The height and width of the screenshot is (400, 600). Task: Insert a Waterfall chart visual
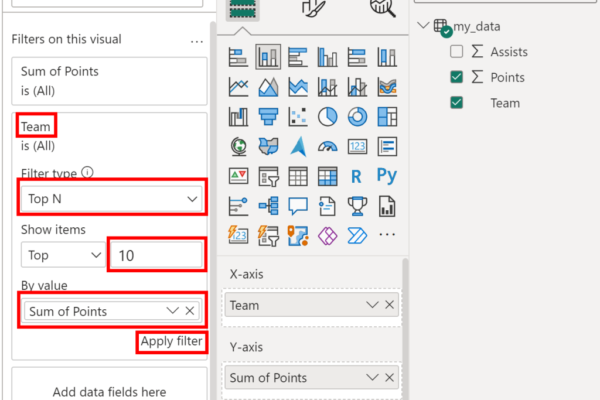click(238, 116)
